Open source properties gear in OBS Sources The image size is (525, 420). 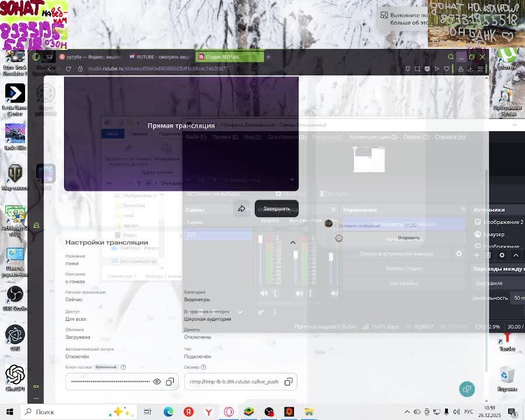click(x=502, y=256)
